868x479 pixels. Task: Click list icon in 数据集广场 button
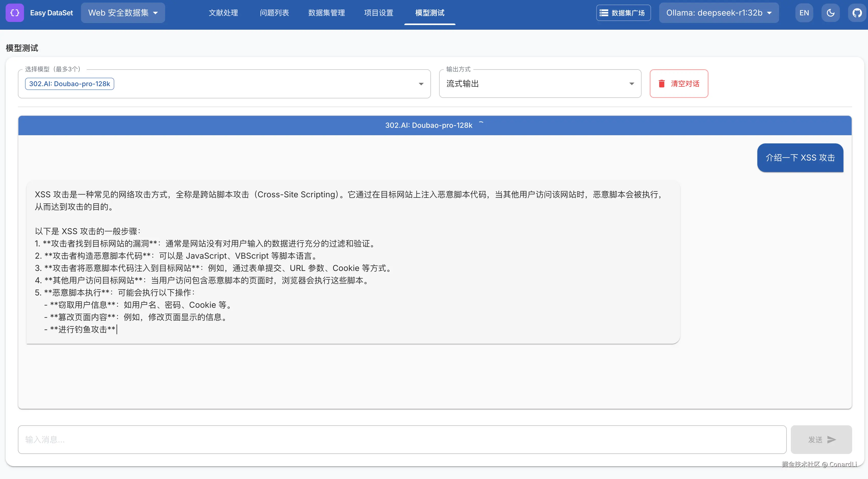point(604,13)
